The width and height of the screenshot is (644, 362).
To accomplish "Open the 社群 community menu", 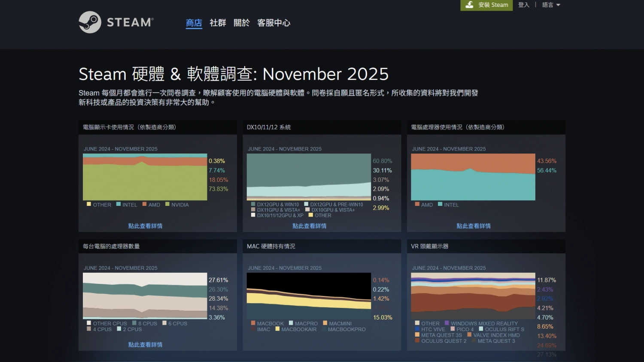I will 218,23.
